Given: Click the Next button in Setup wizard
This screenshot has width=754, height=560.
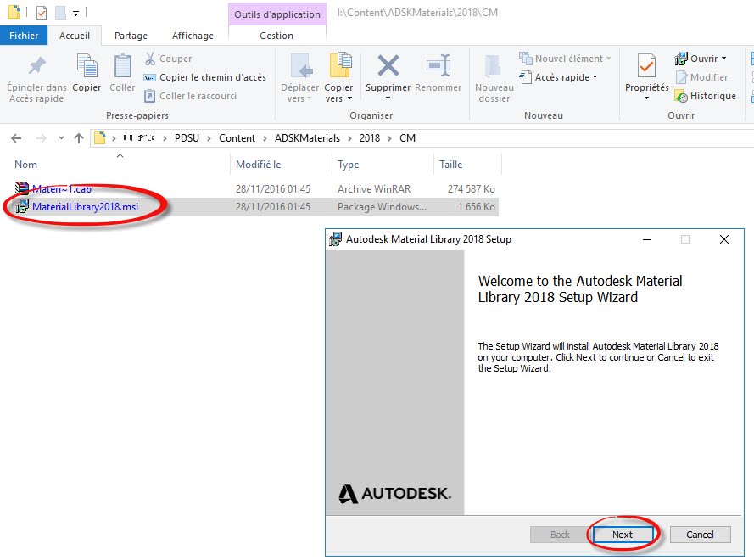Looking at the screenshot, I should [623, 535].
